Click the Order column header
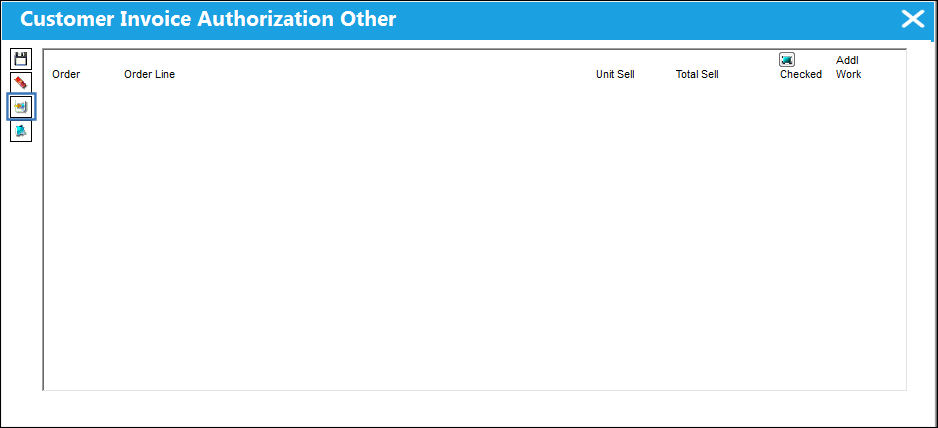 pos(66,74)
